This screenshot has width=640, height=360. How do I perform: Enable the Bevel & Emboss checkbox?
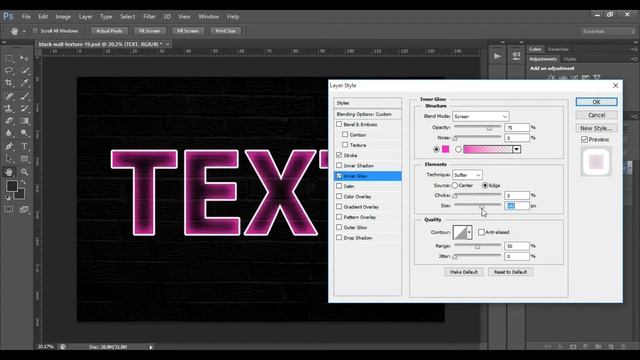pos(339,124)
